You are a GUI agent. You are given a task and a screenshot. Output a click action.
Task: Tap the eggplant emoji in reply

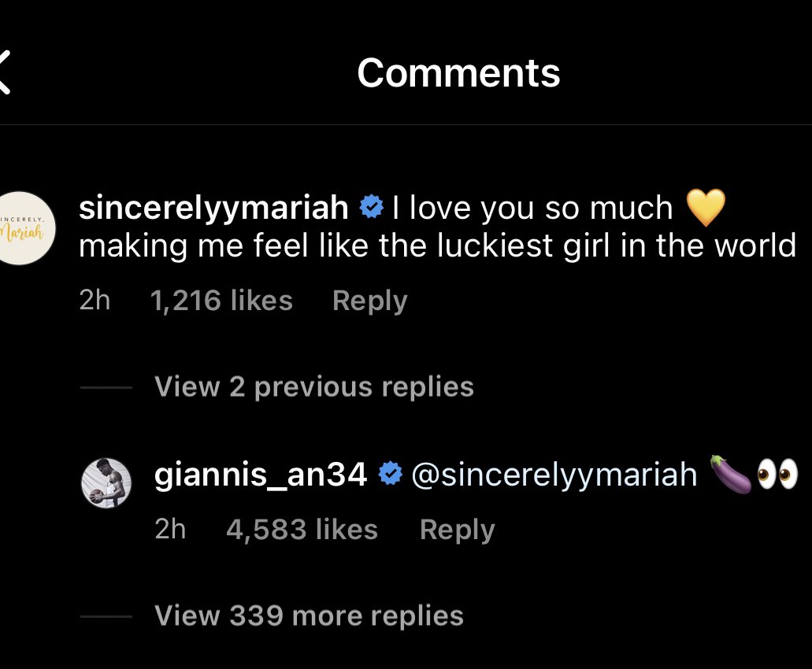[x=730, y=475]
